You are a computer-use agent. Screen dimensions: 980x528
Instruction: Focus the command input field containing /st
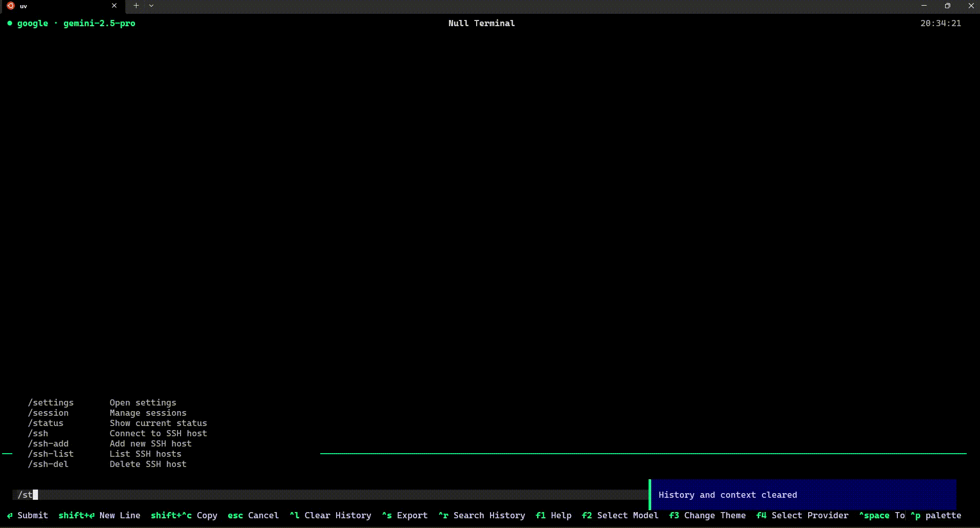coord(330,495)
